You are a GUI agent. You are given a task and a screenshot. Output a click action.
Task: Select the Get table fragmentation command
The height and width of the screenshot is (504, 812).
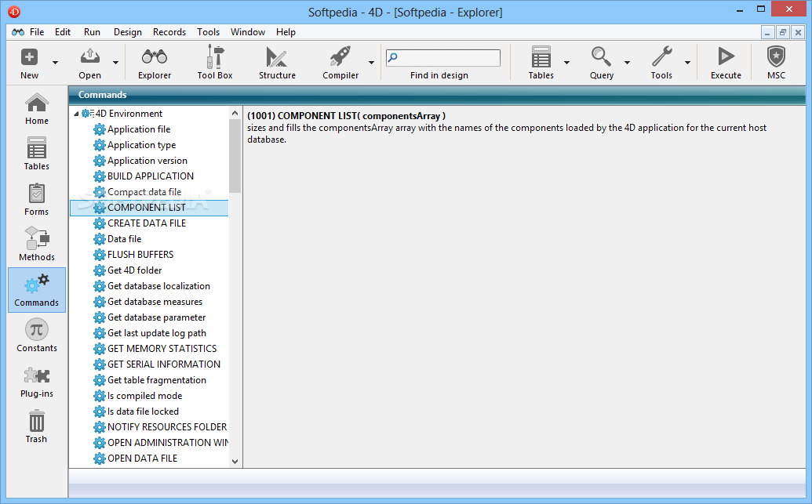click(156, 380)
